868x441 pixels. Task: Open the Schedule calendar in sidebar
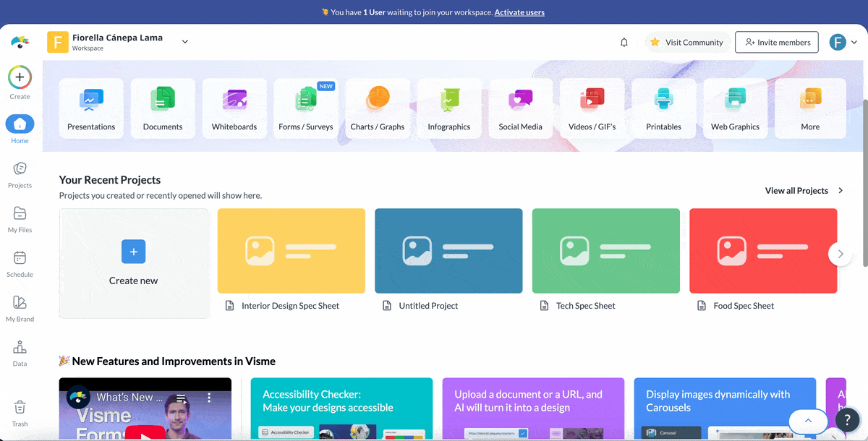pos(20,263)
